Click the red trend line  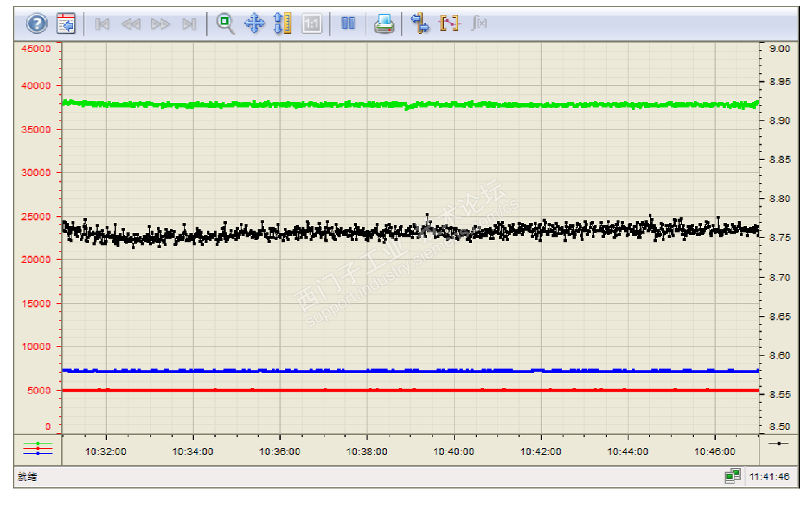409,390
